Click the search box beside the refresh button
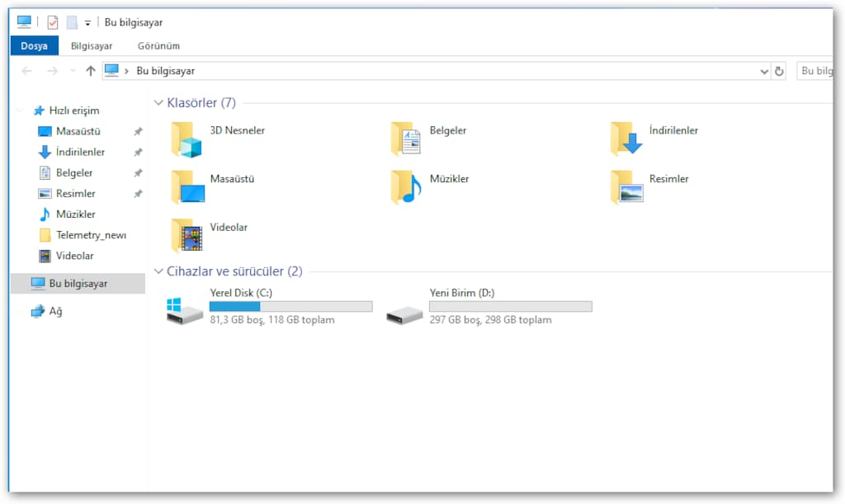Viewport: 845px width, 504px height. pyautogui.click(x=814, y=71)
